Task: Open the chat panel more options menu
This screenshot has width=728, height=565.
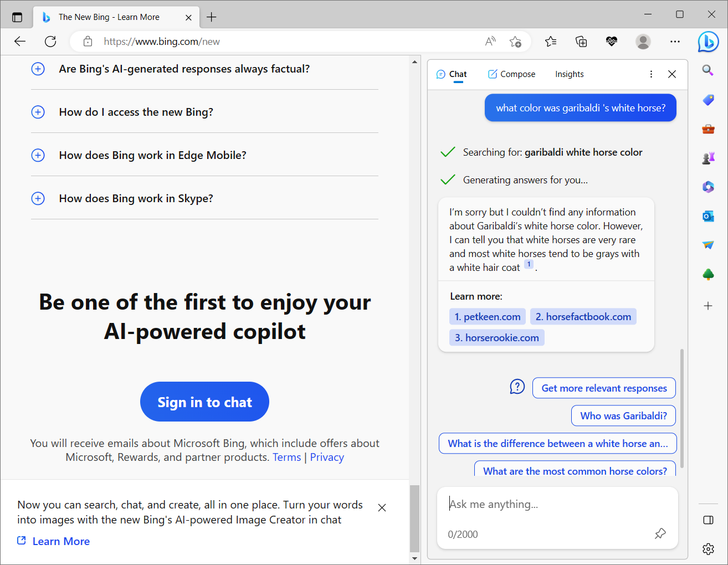Action: tap(651, 74)
